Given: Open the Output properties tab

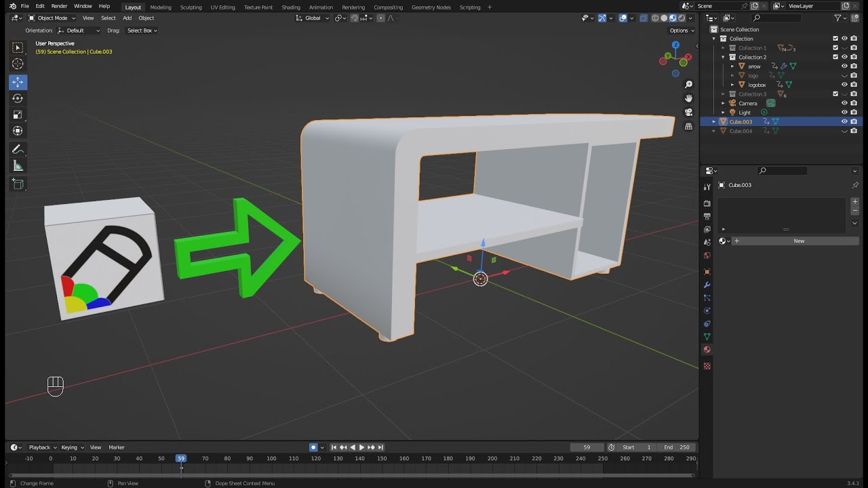Looking at the screenshot, I should click(707, 216).
